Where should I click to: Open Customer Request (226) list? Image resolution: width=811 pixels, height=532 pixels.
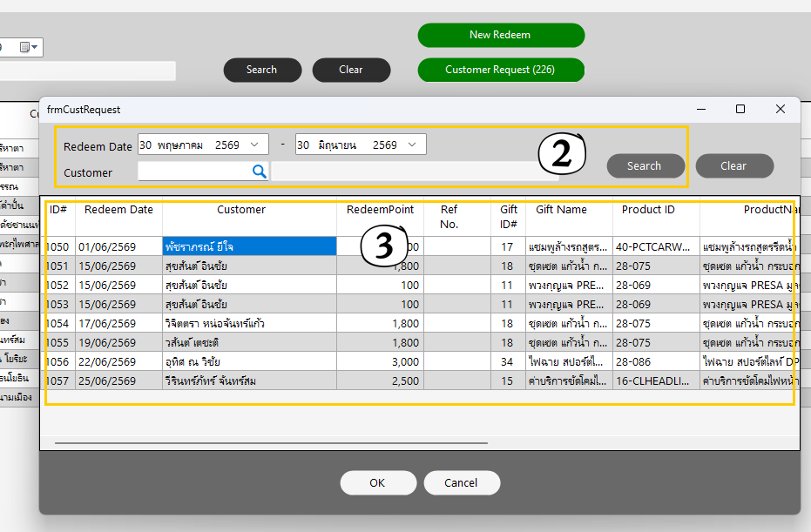501,70
